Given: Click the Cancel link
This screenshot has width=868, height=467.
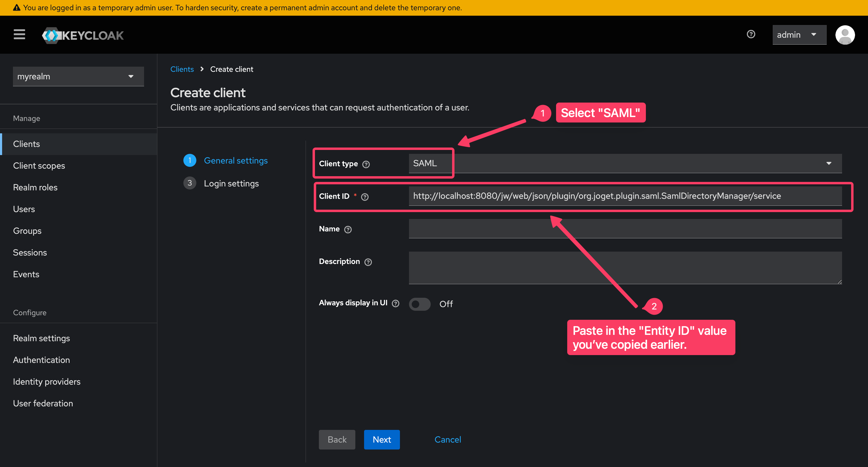Looking at the screenshot, I should click(448, 439).
